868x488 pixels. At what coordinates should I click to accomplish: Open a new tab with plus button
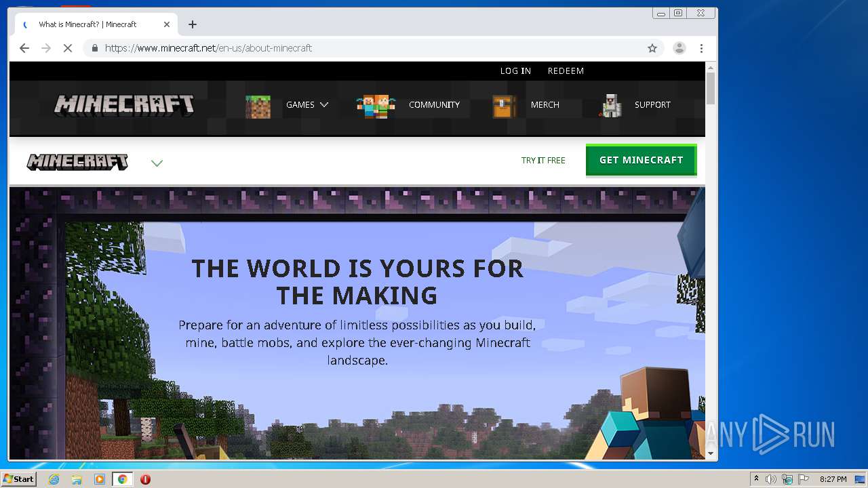[193, 24]
